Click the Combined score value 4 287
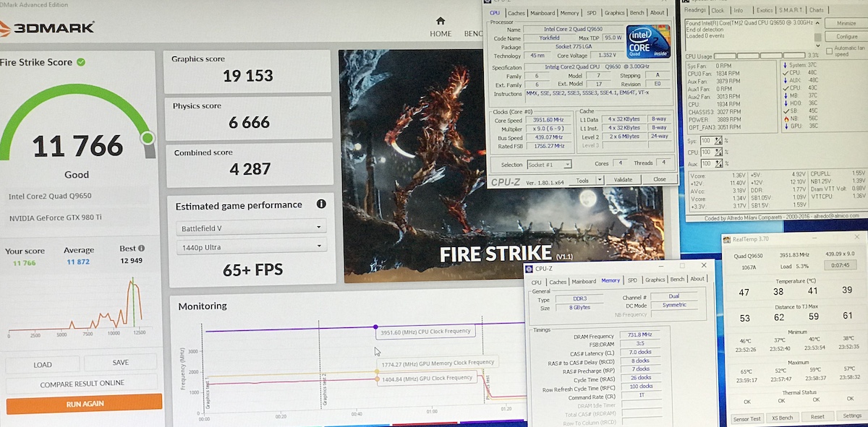This screenshot has height=427, width=868. click(250, 169)
